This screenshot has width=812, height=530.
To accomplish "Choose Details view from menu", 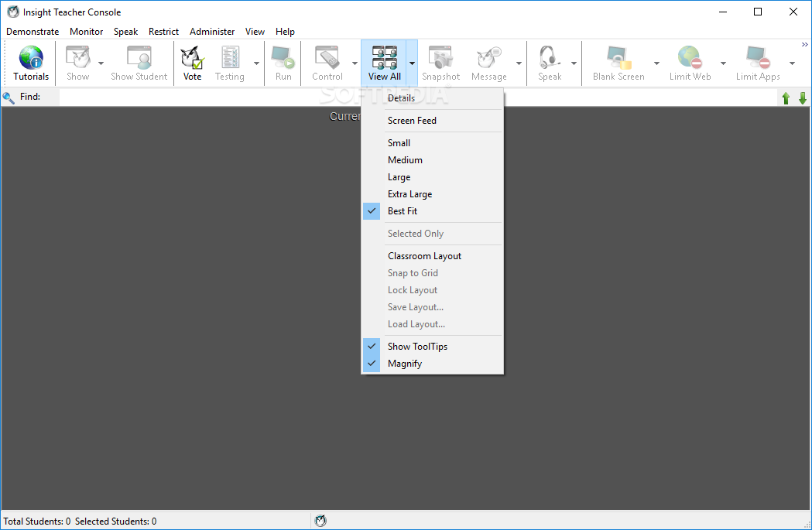I will tap(433, 97).
